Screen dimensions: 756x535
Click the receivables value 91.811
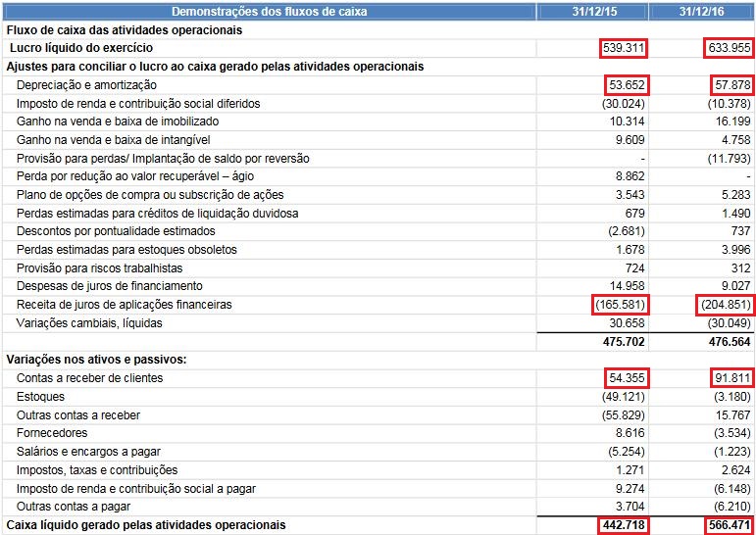tap(732, 378)
